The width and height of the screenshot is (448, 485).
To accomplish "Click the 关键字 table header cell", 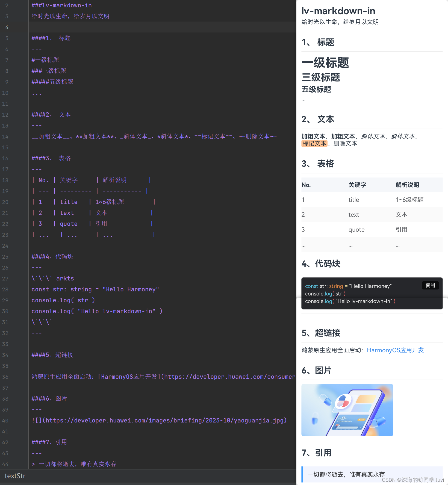I will (357, 185).
